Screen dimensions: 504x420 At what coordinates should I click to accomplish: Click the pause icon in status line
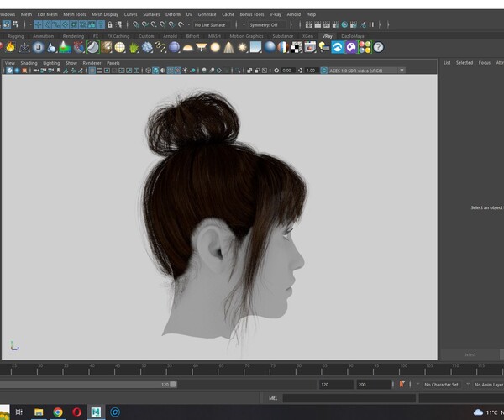pyautogui.click(x=371, y=24)
